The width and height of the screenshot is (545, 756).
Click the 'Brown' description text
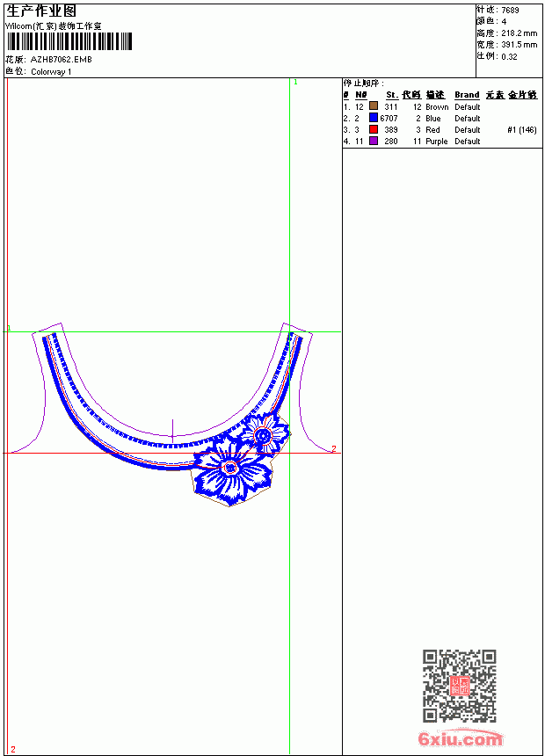(437, 107)
